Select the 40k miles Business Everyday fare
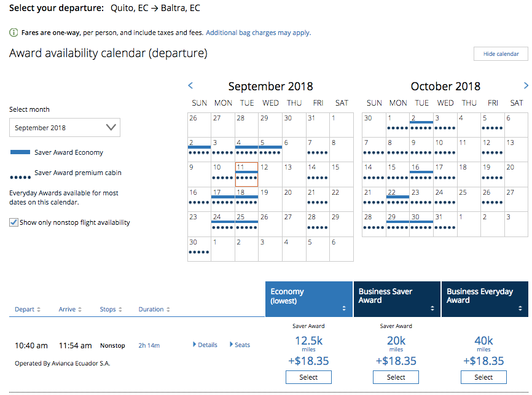The height and width of the screenshot is (395, 532). pyautogui.click(x=483, y=377)
